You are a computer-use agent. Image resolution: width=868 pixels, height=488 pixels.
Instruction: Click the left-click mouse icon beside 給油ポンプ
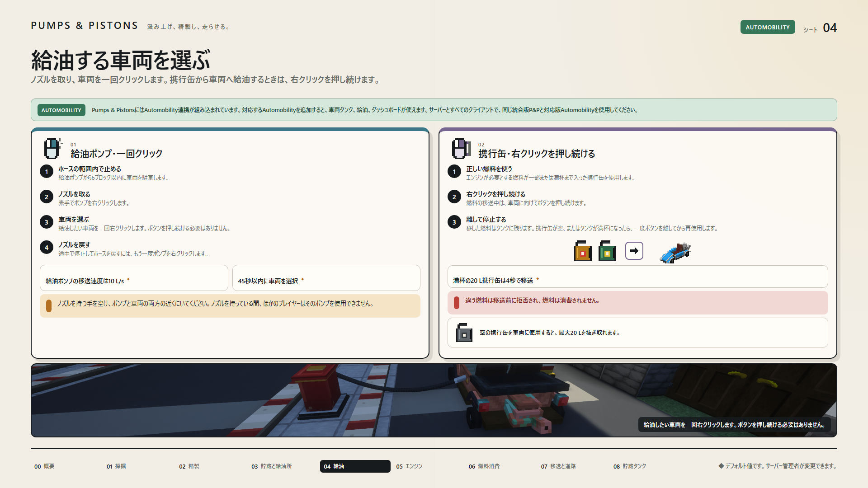pos(53,149)
